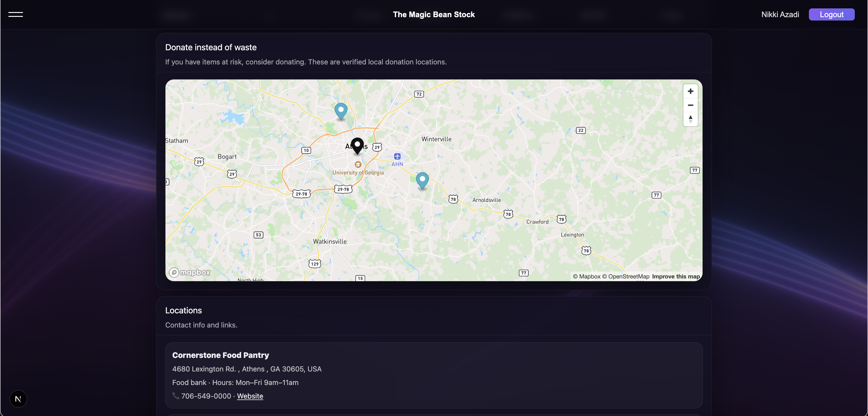Click the Mapbox logo on the map
868x416 pixels.
(190, 272)
